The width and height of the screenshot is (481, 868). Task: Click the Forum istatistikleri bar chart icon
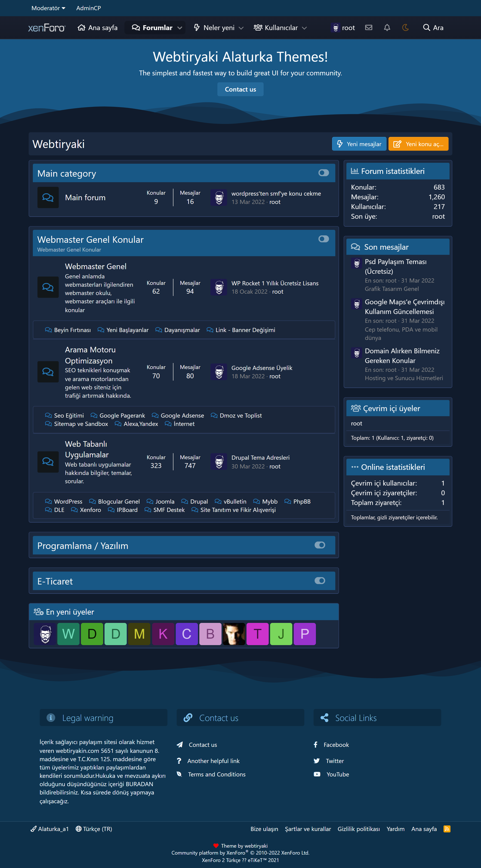(355, 171)
